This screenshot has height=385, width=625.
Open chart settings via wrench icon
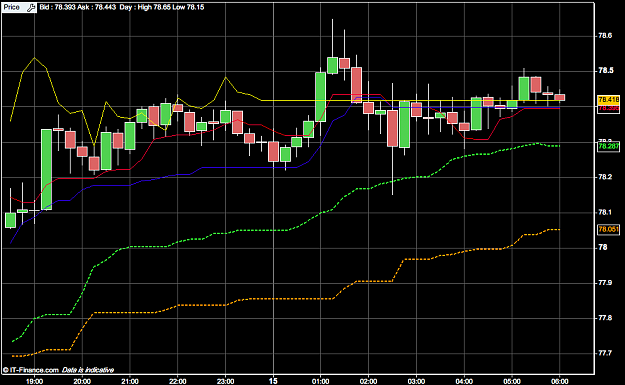click(x=31, y=7)
